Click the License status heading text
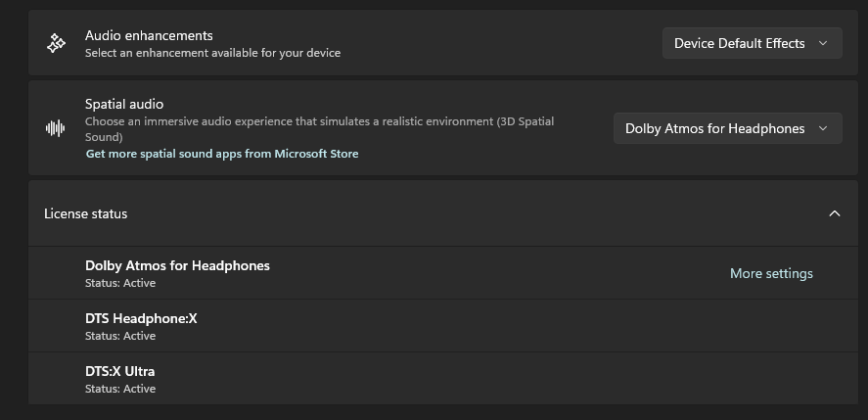Image resolution: width=868 pixels, height=420 pixels. pos(86,213)
